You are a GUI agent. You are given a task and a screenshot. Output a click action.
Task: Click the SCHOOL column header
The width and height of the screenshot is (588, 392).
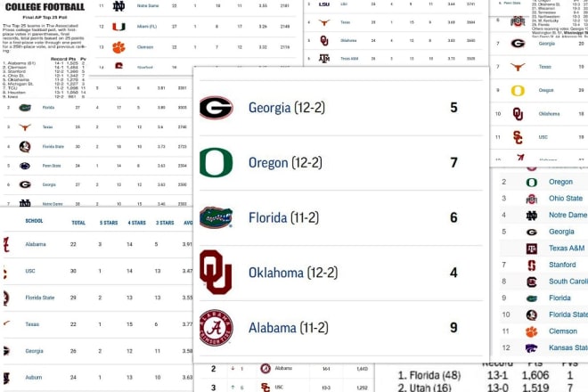pyautogui.click(x=34, y=221)
